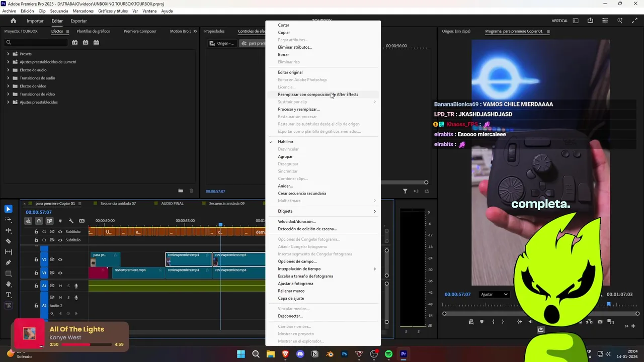Open the Ajustar zoom level dropdown
The height and width of the screenshot is (362, 644).
click(x=494, y=294)
